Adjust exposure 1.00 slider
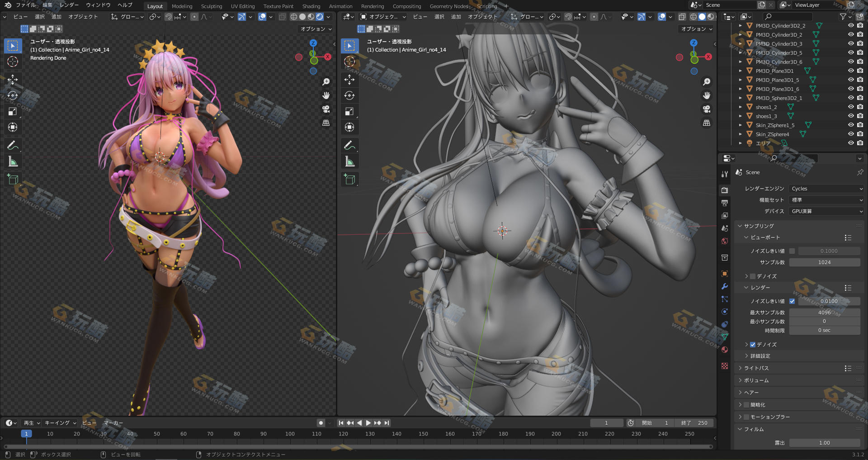The width and height of the screenshot is (868, 460). tap(825, 443)
